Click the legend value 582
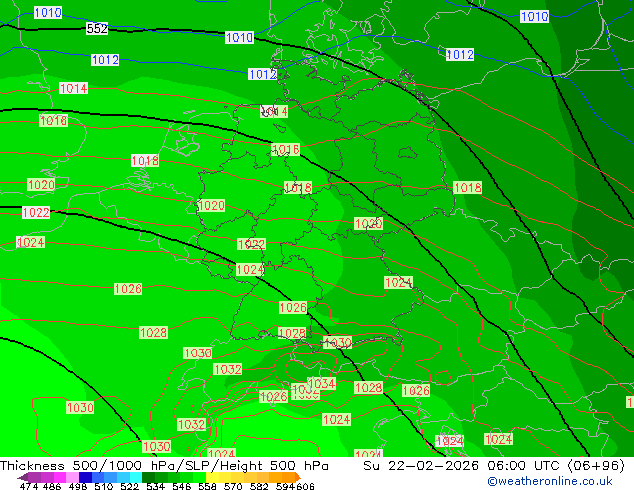 pyautogui.click(x=259, y=486)
